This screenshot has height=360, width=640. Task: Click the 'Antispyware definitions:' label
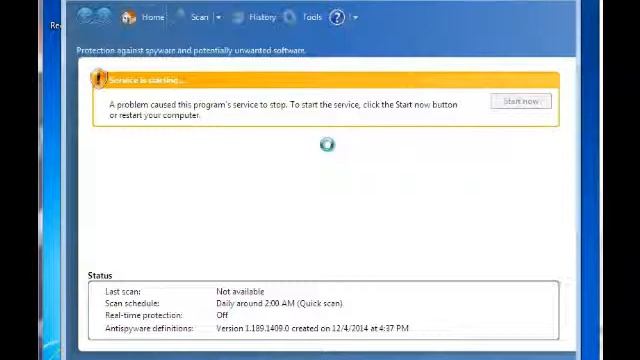point(149,328)
